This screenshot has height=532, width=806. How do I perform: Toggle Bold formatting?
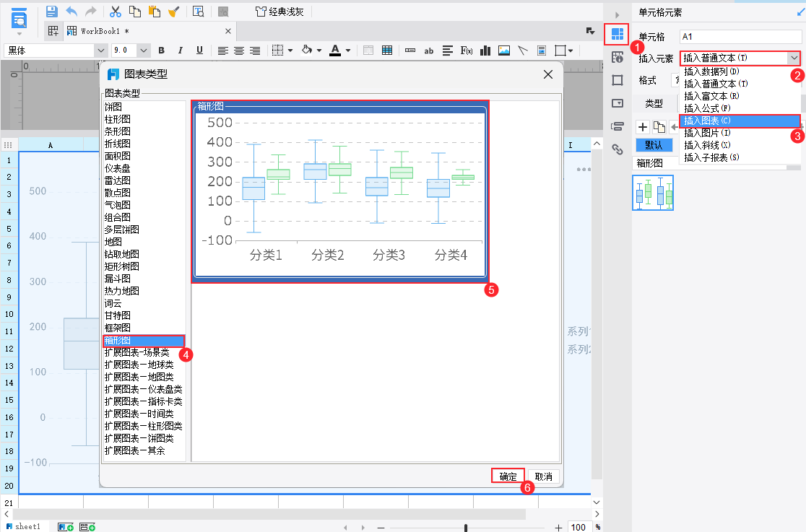click(x=161, y=51)
